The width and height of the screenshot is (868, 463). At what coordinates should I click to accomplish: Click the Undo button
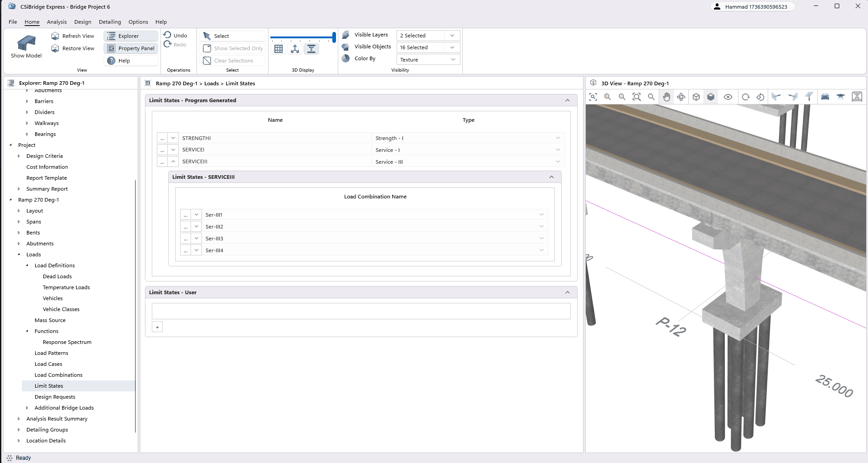pos(176,36)
